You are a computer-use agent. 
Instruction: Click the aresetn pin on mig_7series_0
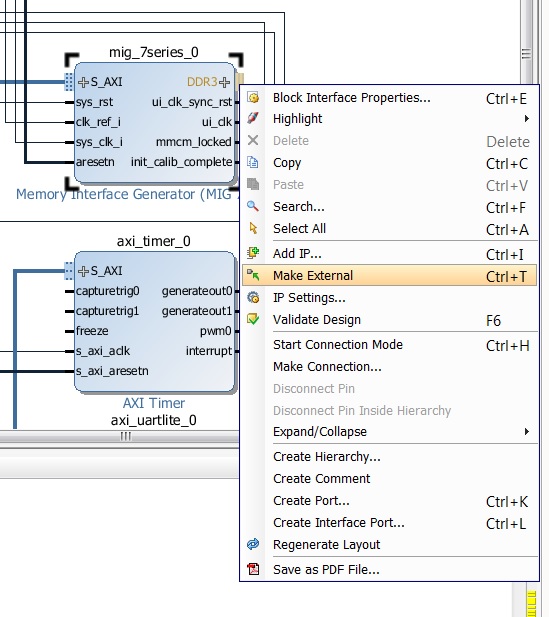pyautogui.click(x=95, y=162)
